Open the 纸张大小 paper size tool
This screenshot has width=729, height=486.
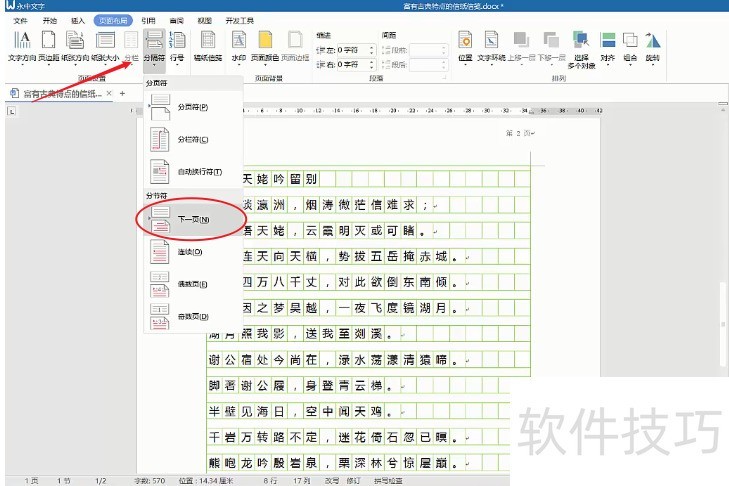coord(105,47)
